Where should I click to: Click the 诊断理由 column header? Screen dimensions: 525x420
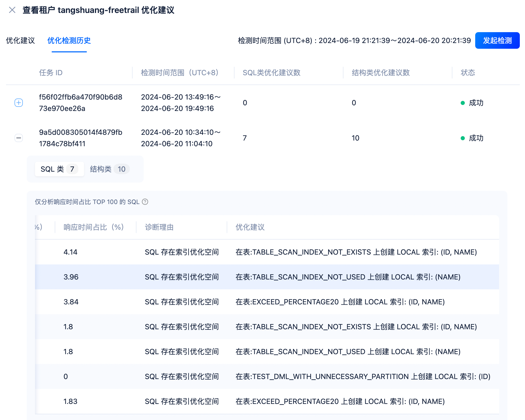pos(159,227)
